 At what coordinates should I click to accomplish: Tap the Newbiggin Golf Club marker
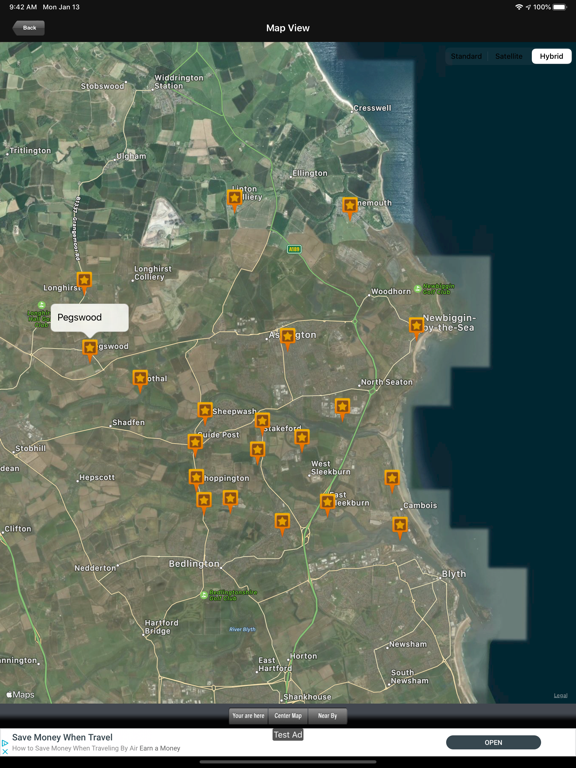(x=417, y=289)
